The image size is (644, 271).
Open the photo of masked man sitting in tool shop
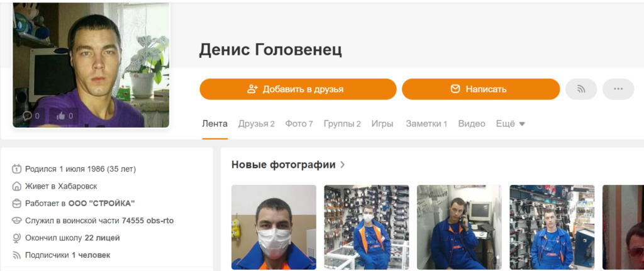367,227
